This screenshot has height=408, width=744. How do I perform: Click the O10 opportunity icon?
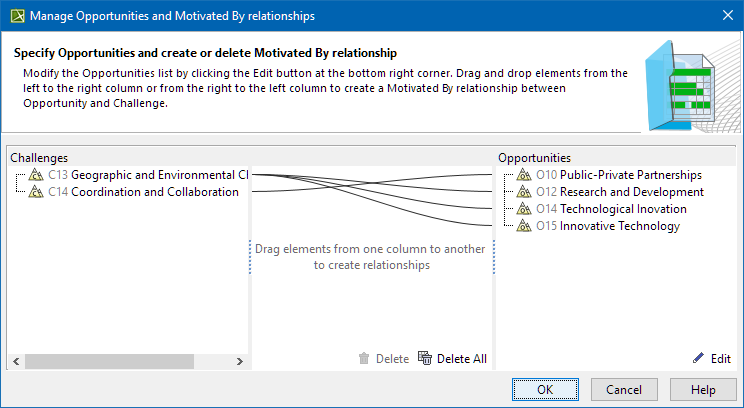(x=524, y=175)
